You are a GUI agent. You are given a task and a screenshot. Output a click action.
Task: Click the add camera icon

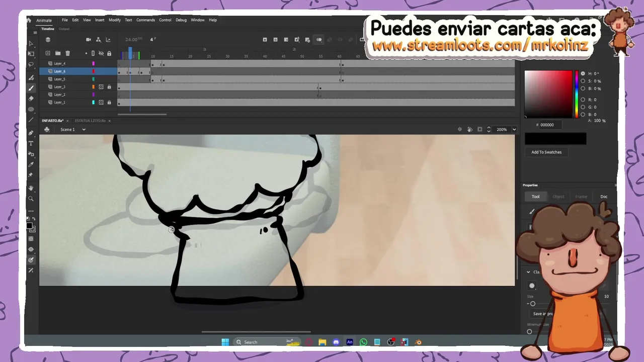click(x=89, y=40)
